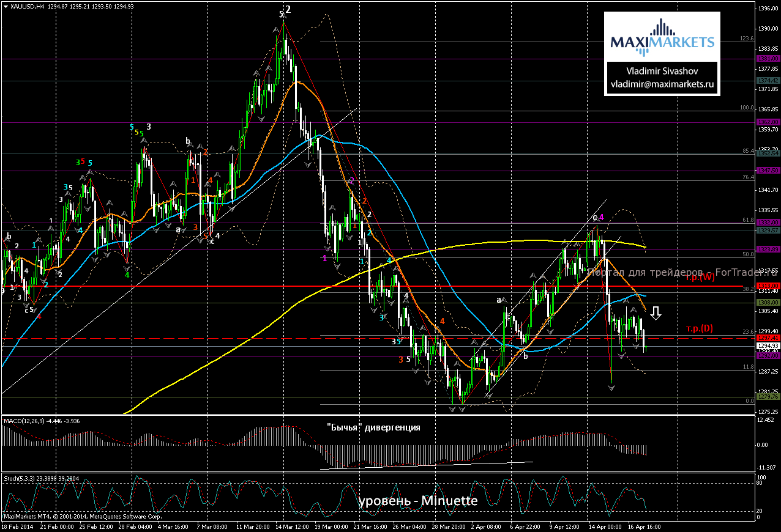This screenshot has height=532, width=781.
Task: Click the white down arrow on chart
Action: (x=656, y=314)
